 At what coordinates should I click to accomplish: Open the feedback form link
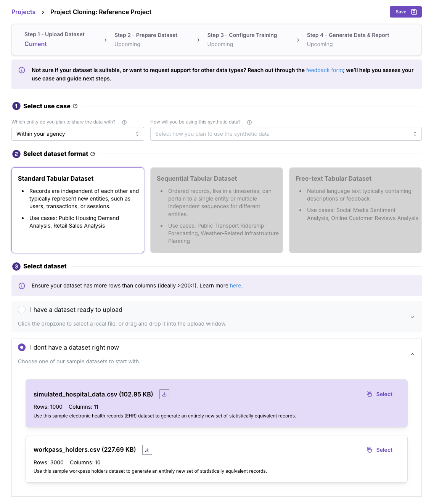tap(325, 70)
